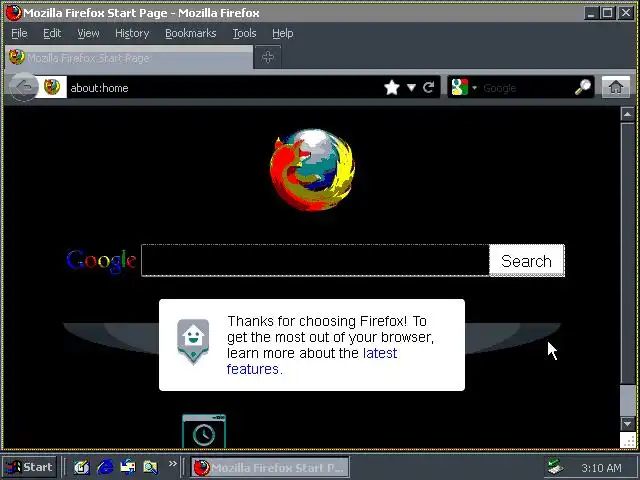This screenshot has width=640, height=480.
Task: Reload the current page
Action: click(x=428, y=87)
